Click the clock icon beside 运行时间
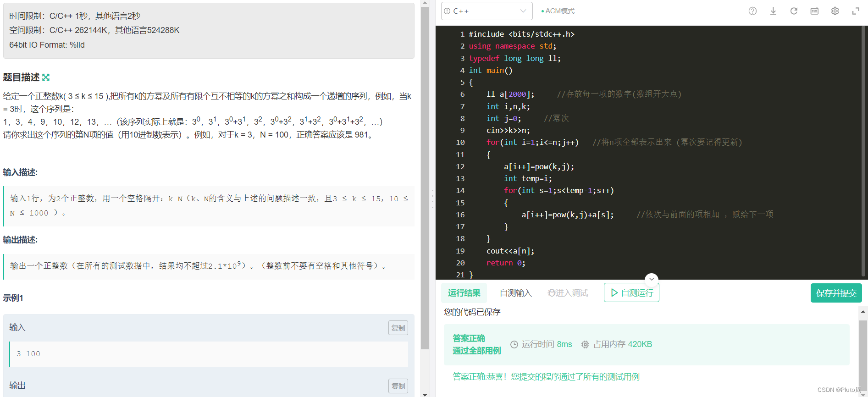 tap(514, 344)
